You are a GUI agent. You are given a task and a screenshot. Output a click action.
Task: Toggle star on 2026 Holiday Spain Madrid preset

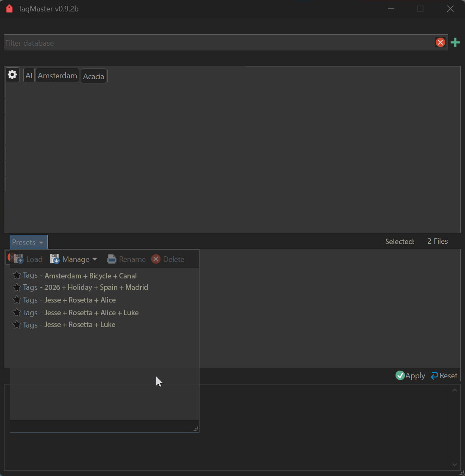coord(17,287)
